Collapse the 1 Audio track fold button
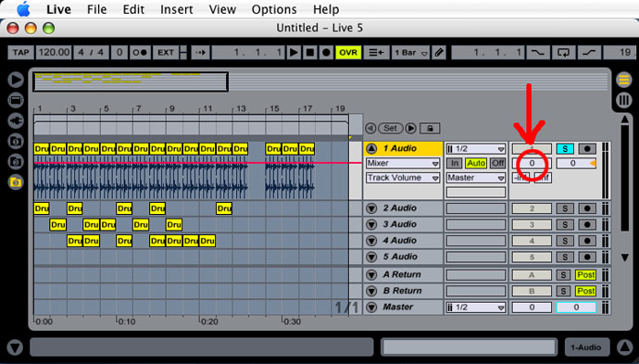The height and width of the screenshot is (364, 639). [x=371, y=149]
